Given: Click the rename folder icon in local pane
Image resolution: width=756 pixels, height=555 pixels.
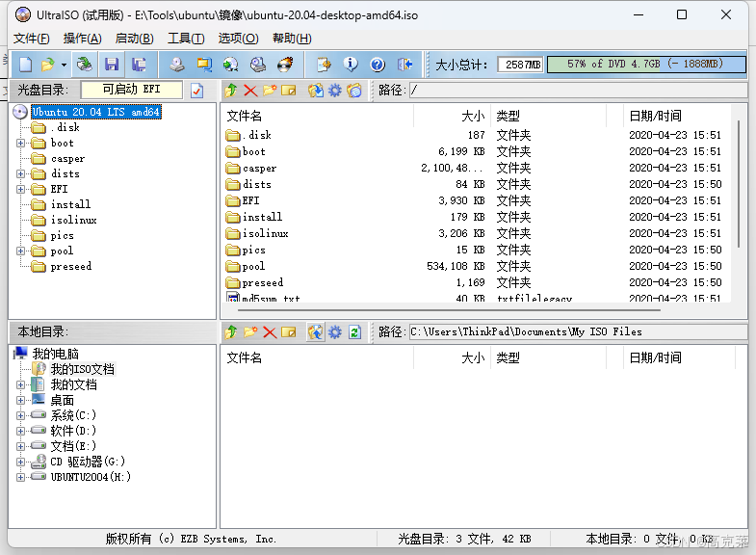Looking at the screenshot, I should click(x=288, y=331).
